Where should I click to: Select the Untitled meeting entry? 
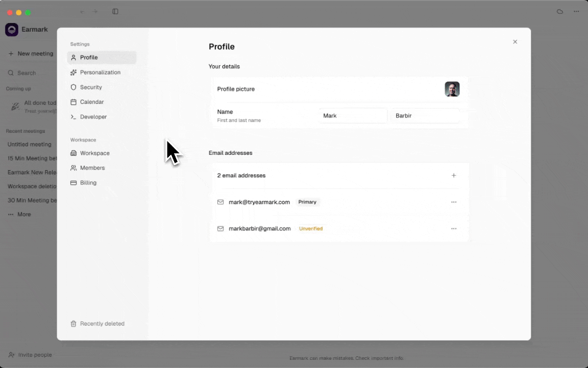(x=29, y=144)
